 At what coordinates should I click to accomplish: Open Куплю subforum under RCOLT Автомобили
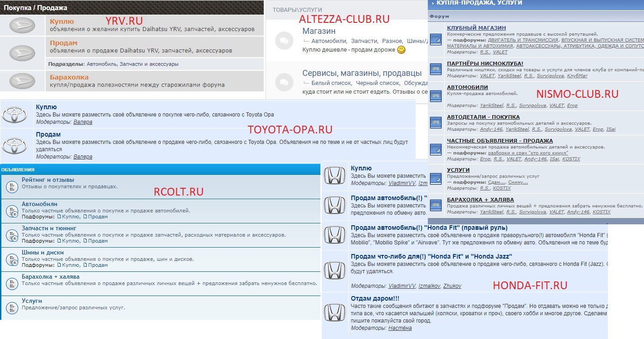coord(71,217)
